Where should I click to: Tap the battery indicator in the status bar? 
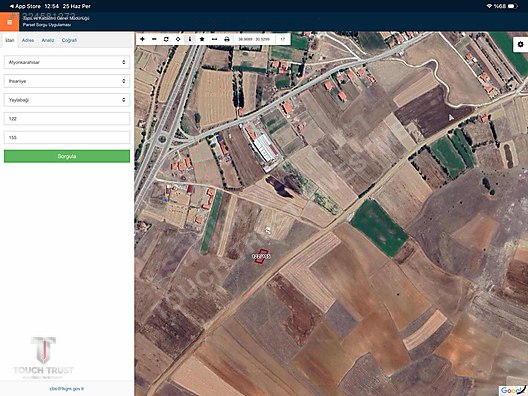coord(513,6)
